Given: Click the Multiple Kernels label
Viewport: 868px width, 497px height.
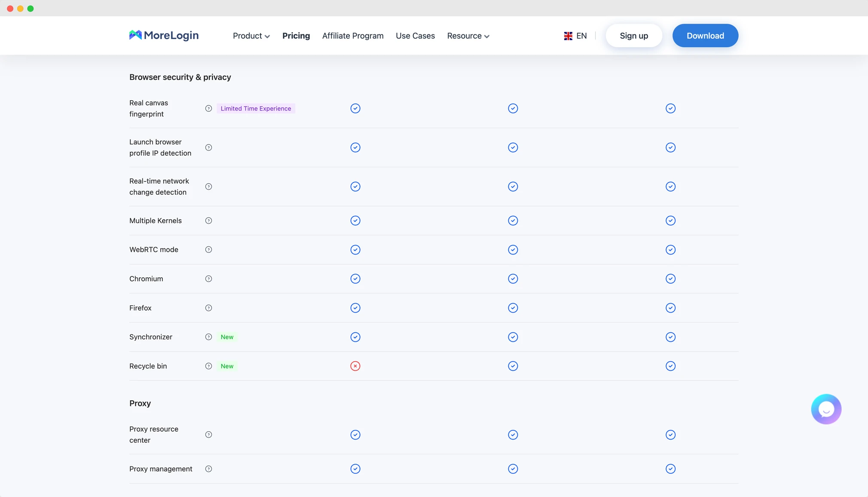Looking at the screenshot, I should 156,221.
